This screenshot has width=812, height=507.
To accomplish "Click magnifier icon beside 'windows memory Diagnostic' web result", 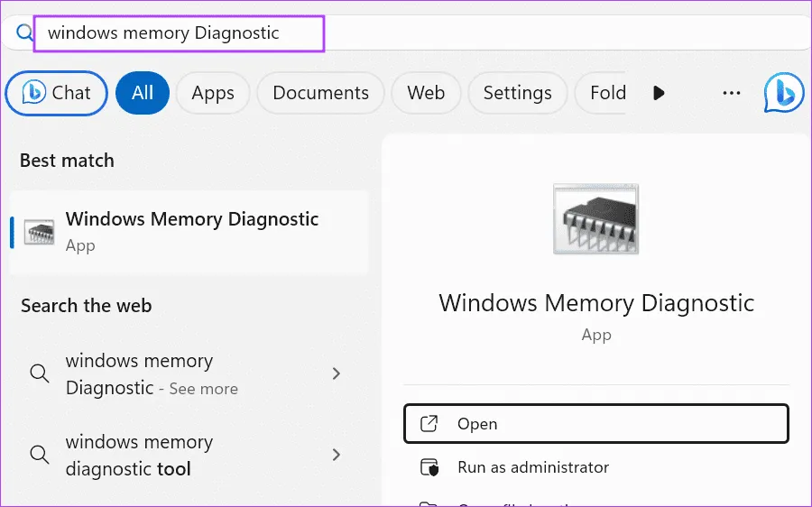I will pos(39,373).
